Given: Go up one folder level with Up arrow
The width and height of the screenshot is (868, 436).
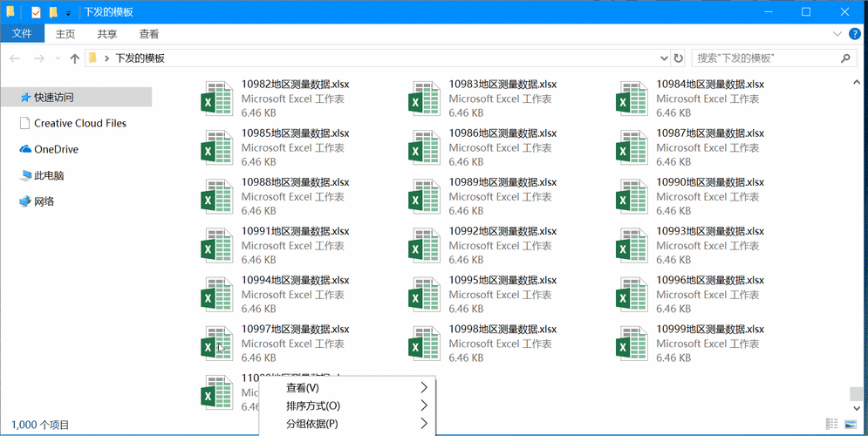Looking at the screenshot, I should coord(75,58).
